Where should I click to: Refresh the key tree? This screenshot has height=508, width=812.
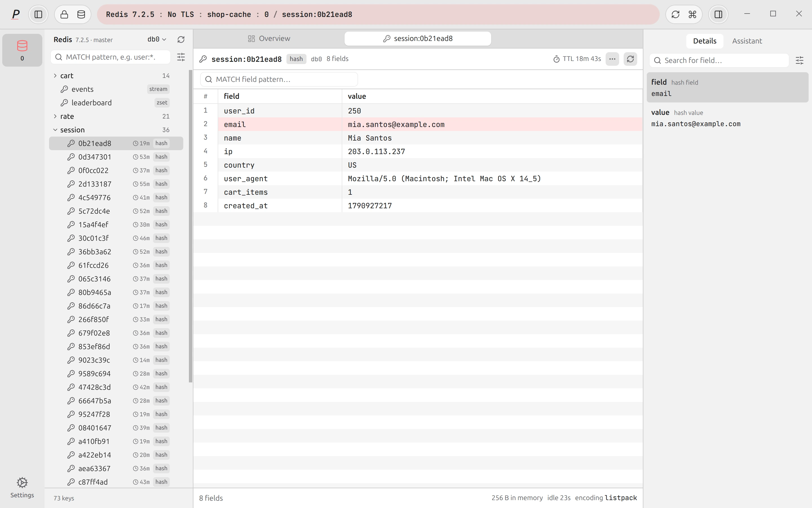click(x=181, y=40)
